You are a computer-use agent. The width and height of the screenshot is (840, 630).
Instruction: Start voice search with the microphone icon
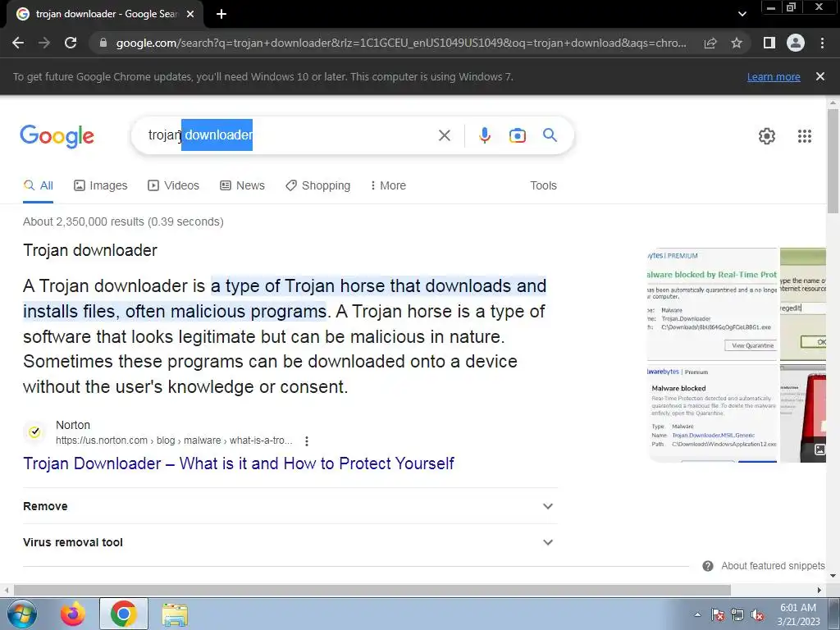[485, 135]
